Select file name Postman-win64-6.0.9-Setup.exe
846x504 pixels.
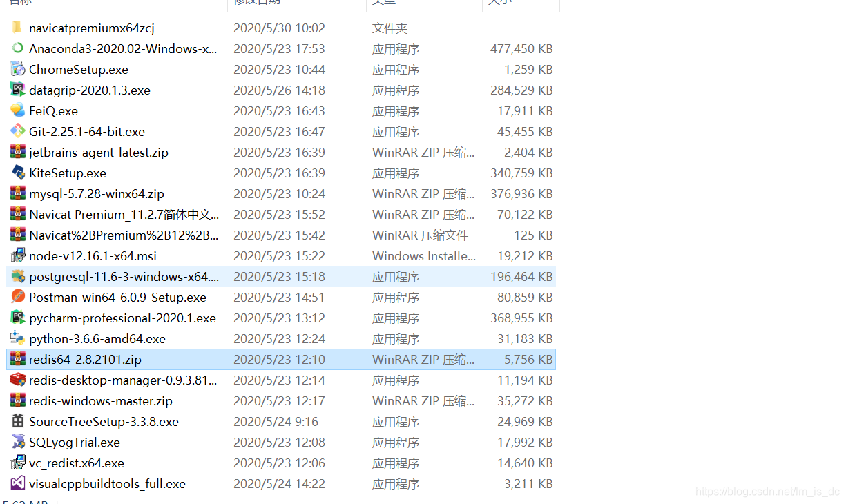[x=117, y=298]
